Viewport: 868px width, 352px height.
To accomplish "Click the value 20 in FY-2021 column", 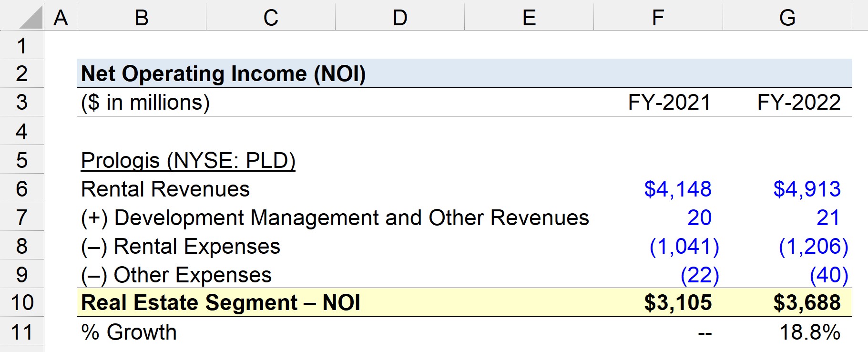I will pos(699,217).
